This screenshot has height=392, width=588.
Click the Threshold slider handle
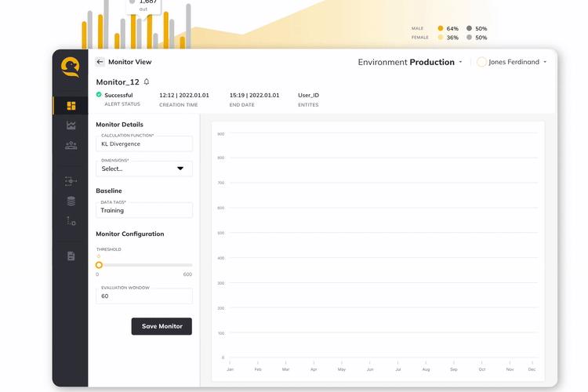99,265
